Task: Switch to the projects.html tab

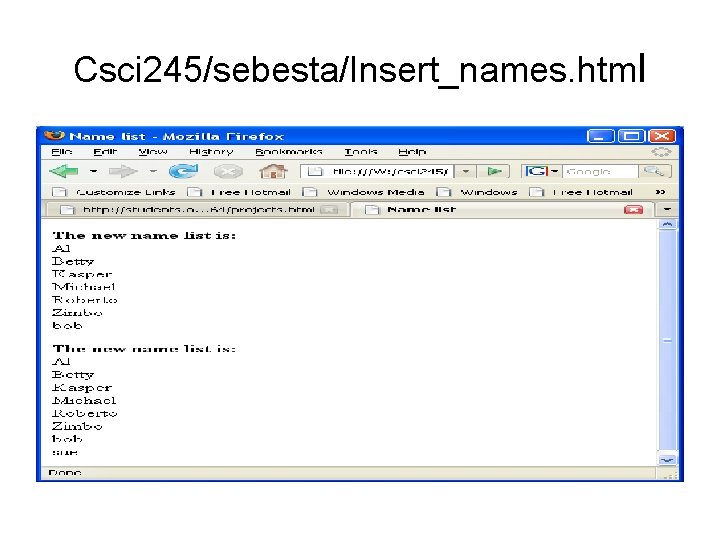Action: (198, 209)
